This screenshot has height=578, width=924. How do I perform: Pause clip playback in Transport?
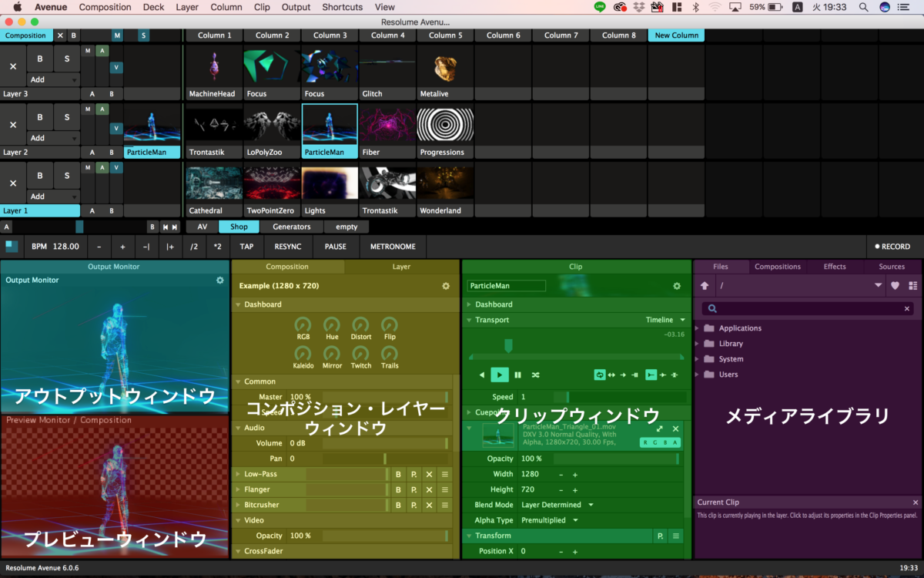click(517, 375)
